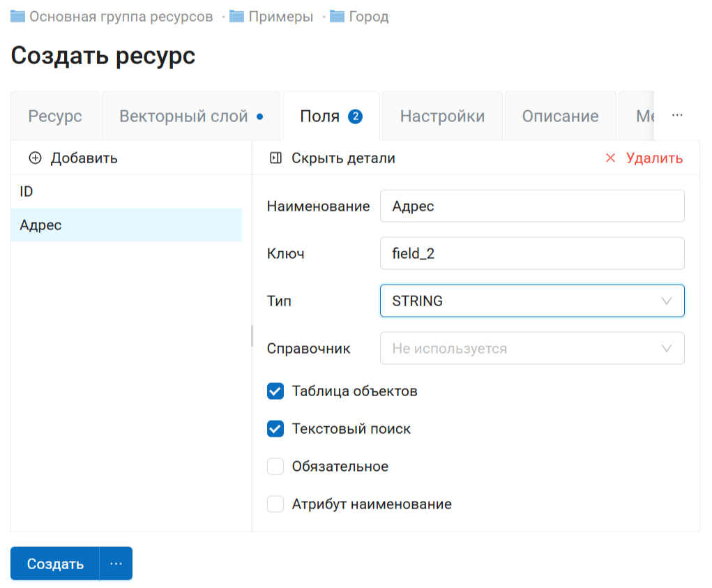The height and width of the screenshot is (588, 712).
Task: Click the Примеры folder icon in breadcrumb
Action: (236, 17)
